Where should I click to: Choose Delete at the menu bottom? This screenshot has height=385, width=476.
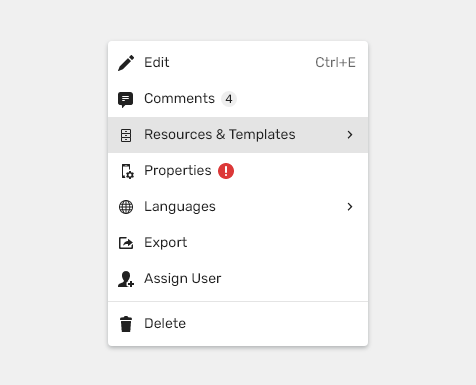tap(238, 324)
